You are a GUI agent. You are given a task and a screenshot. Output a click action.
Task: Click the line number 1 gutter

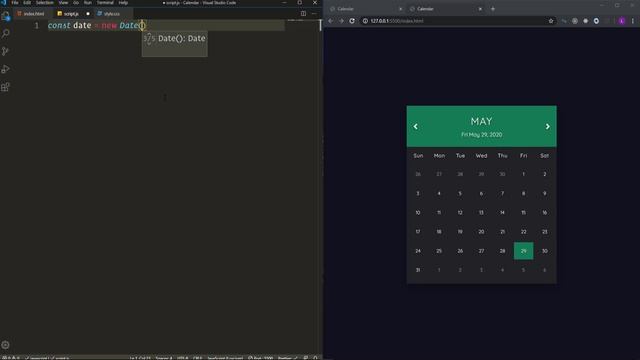37,25
